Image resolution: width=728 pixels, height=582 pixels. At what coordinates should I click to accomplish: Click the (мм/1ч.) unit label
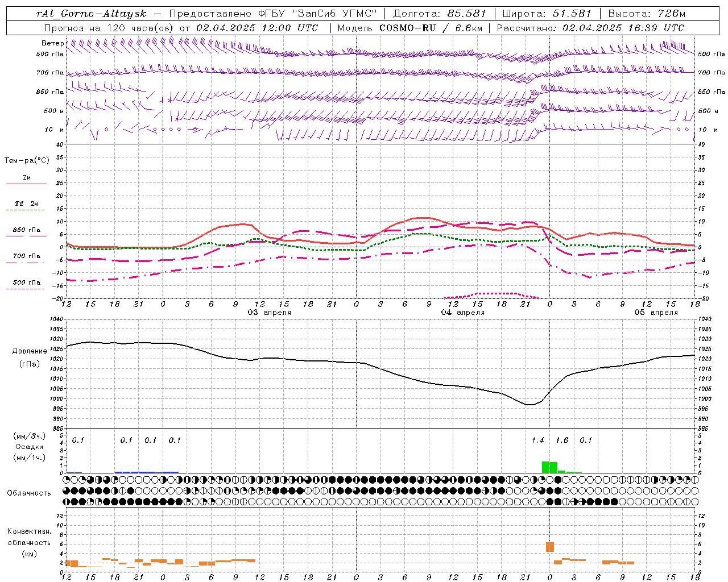coord(29,458)
